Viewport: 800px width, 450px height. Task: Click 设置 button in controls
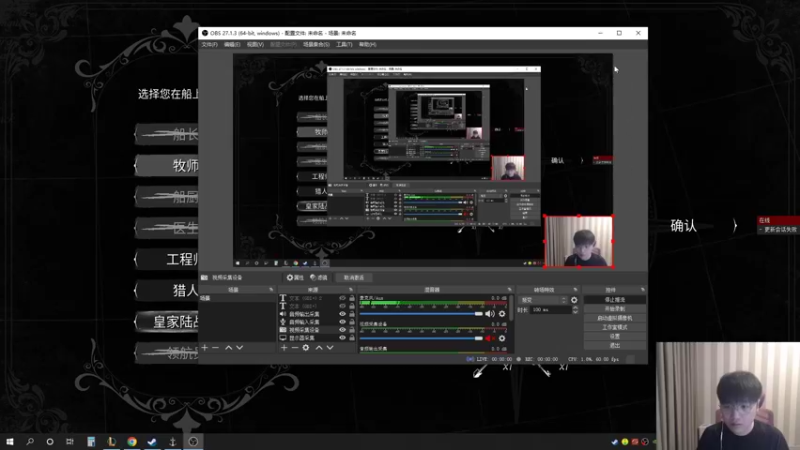(x=614, y=337)
